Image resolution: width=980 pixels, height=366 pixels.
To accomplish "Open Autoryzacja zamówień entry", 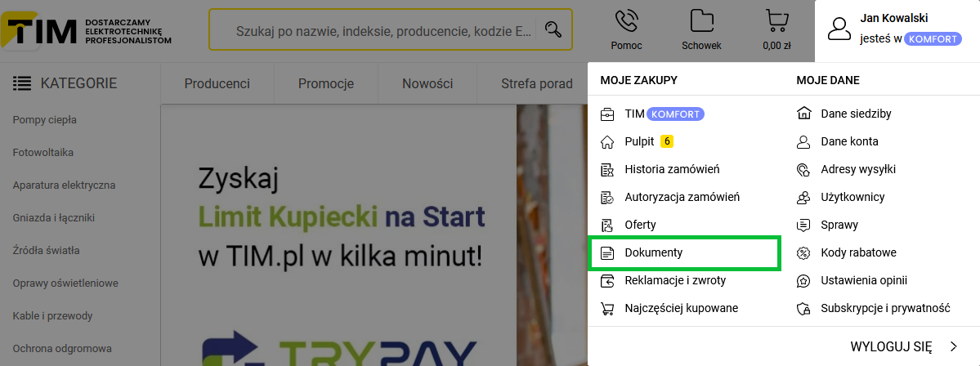I will coord(682,198).
